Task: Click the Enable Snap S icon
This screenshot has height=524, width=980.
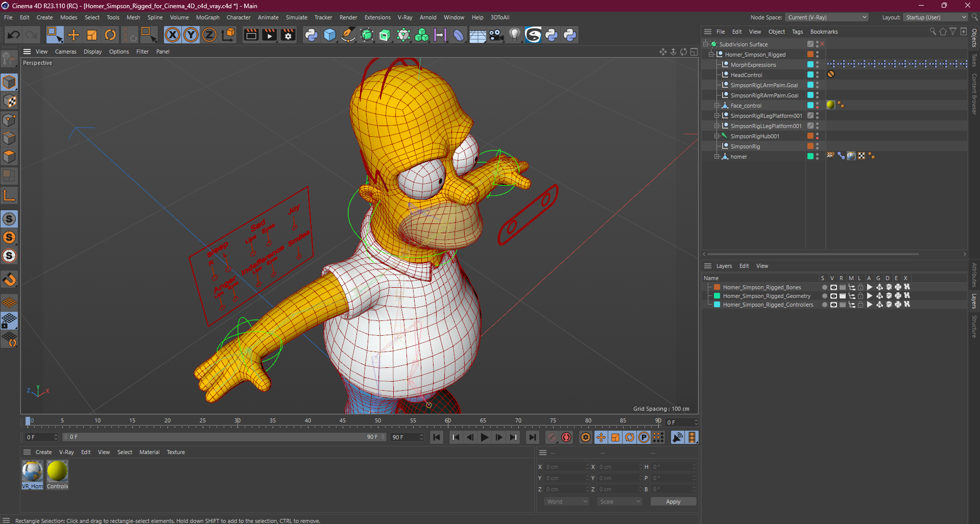Action: click(9, 219)
